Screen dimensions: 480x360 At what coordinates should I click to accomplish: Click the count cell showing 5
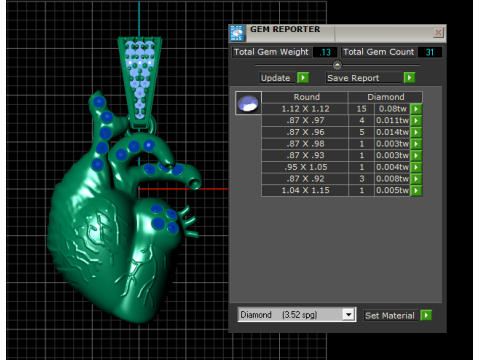tap(361, 132)
